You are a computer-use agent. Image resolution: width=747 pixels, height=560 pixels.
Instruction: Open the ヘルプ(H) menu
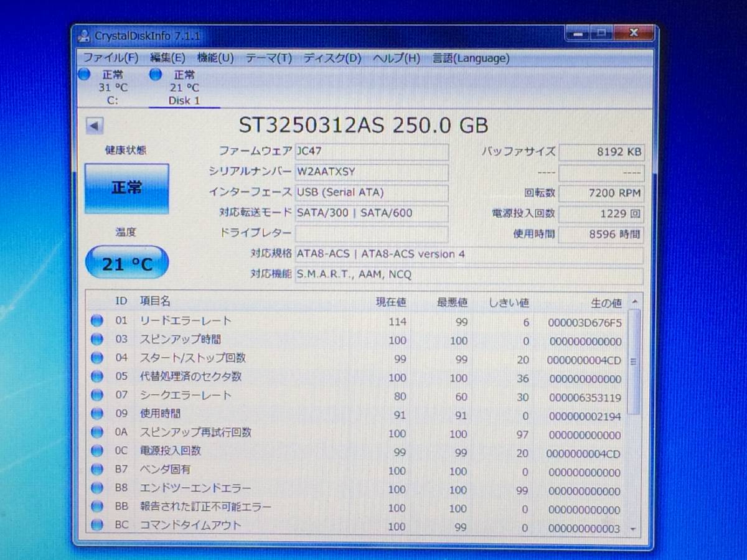click(x=397, y=58)
